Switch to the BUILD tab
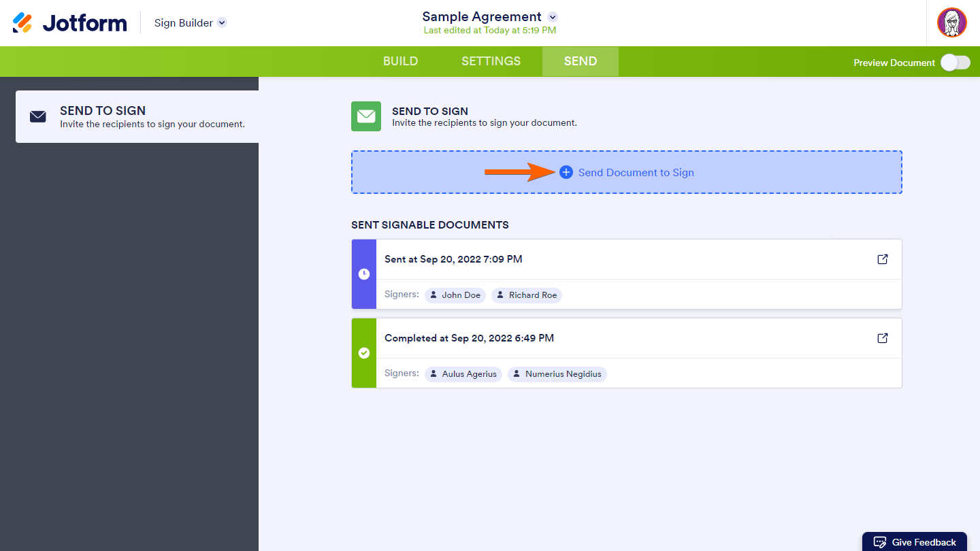 [401, 61]
